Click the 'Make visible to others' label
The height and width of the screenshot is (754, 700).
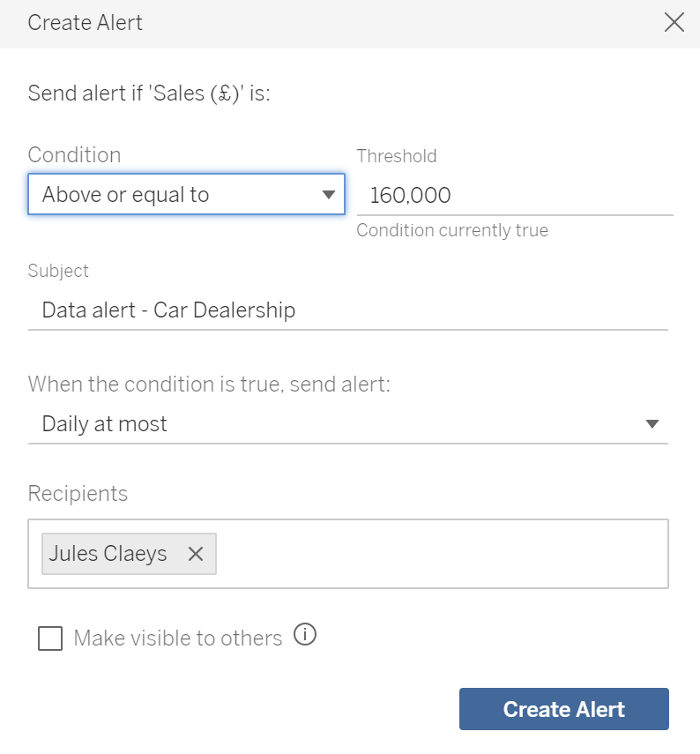[178, 638]
